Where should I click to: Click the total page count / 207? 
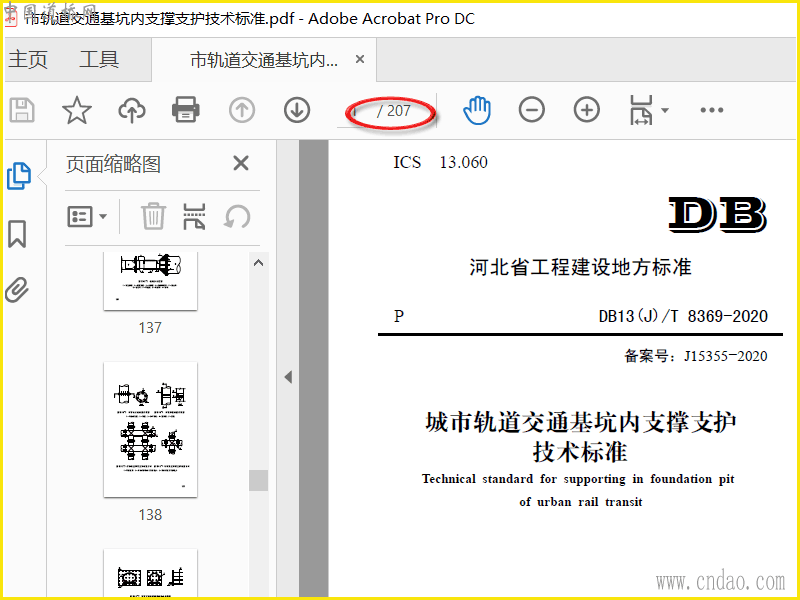[x=393, y=111]
